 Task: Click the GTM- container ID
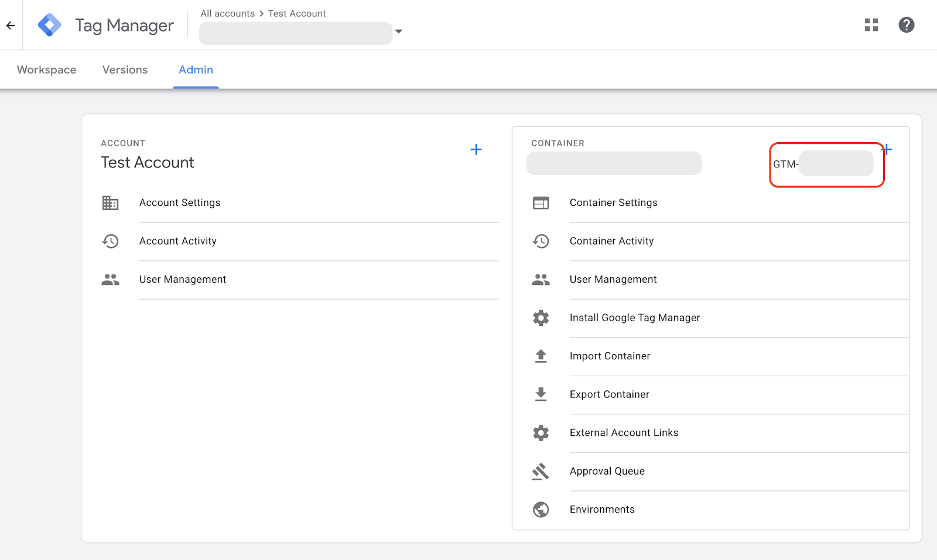click(823, 164)
